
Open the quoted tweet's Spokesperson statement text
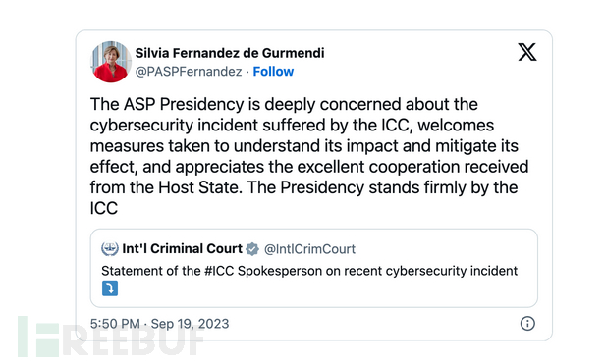[x=309, y=271]
